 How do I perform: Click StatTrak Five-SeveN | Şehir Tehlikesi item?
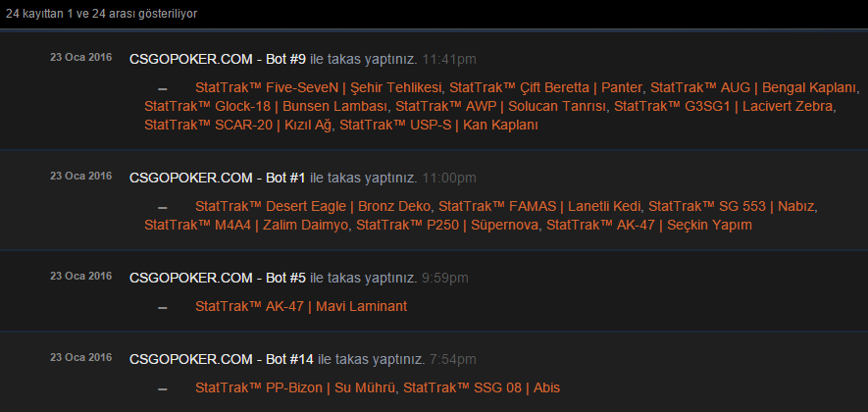(x=319, y=87)
